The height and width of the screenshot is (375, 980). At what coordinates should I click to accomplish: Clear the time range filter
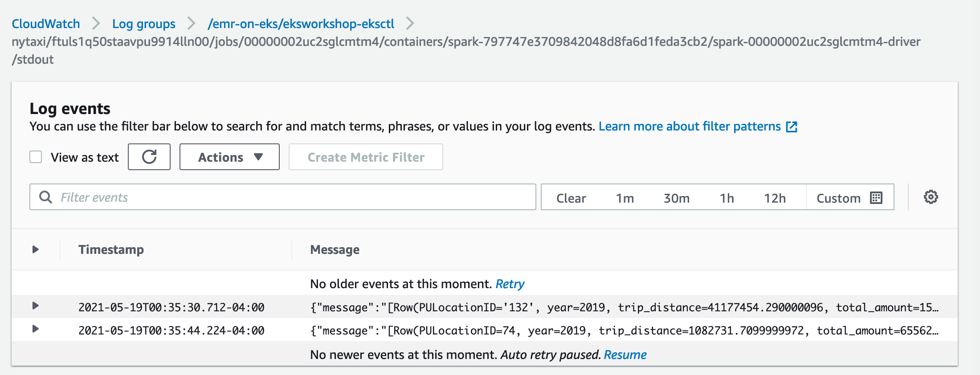(571, 198)
